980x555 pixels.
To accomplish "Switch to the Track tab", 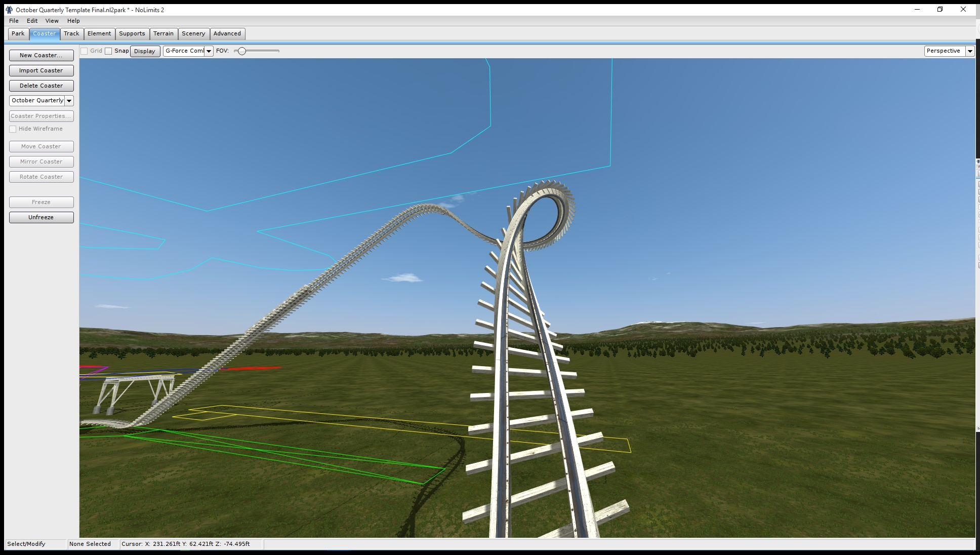I will point(71,33).
